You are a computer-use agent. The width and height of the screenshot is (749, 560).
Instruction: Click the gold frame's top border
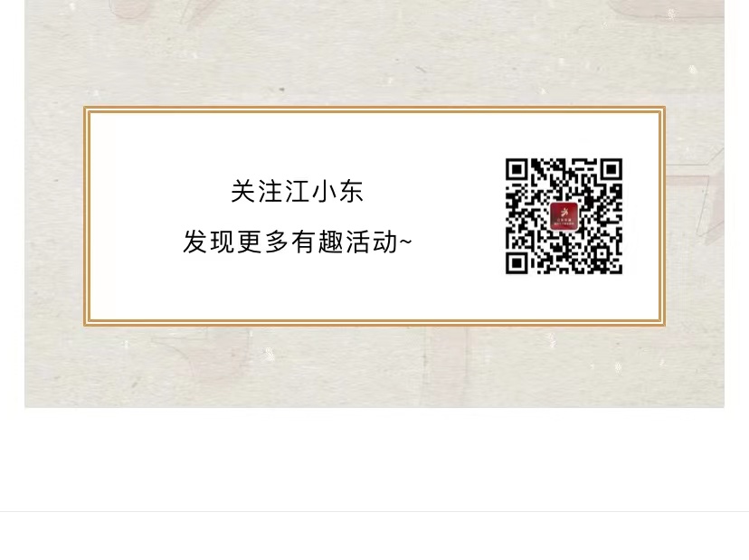pyautogui.click(x=374, y=109)
